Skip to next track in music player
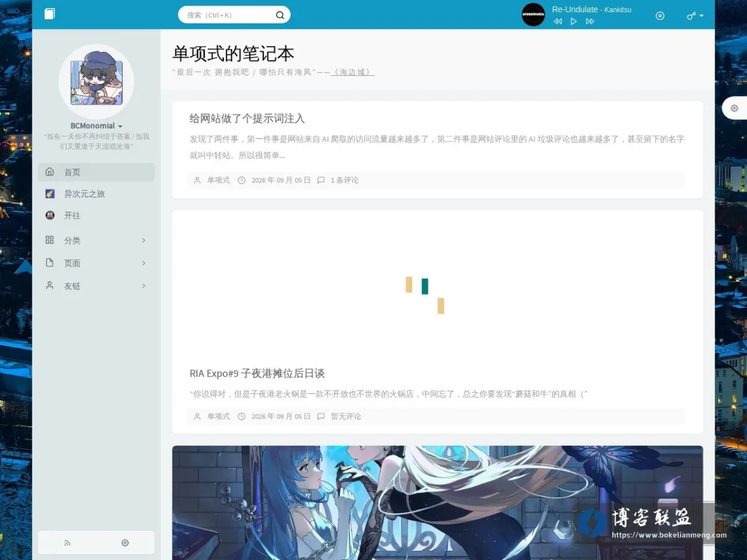The width and height of the screenshot is (747, 560). (x=590, y=21)
